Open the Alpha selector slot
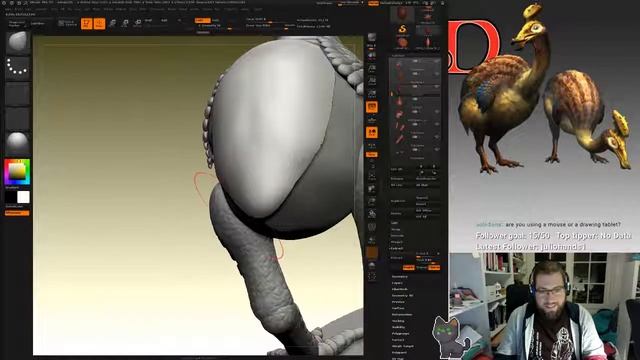640x360 pixels. (18, 93)
